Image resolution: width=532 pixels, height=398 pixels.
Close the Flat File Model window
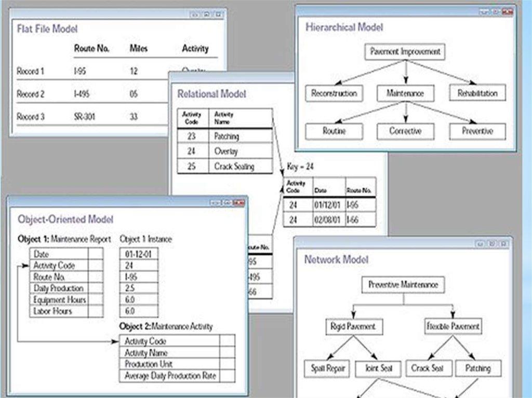[x=218, y=15]
